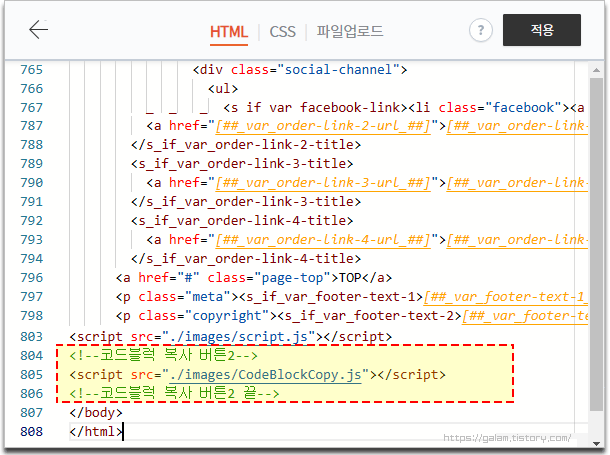Go back with the left arrow icon
Viewport: 610px width, 455px height.
[x=39, y=30]
